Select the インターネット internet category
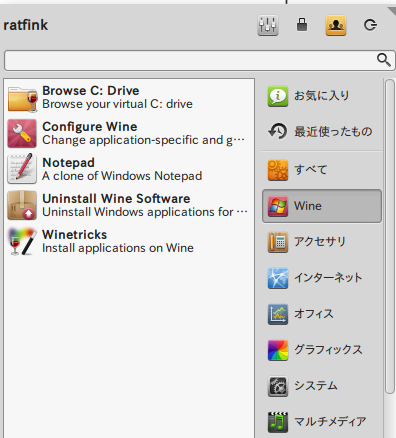This screenshot has width=396, height=438. click(322, 278)
